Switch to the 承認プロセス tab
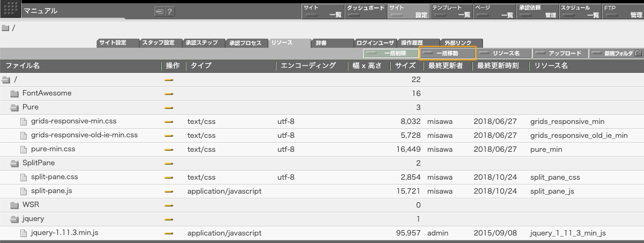 pos(246,42)
